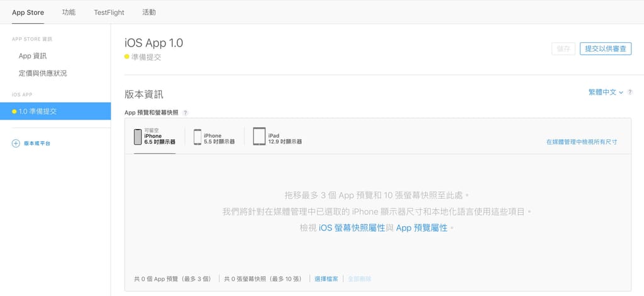
Task: Click the iOS App 1.0 heading
Action: point(153,43)
